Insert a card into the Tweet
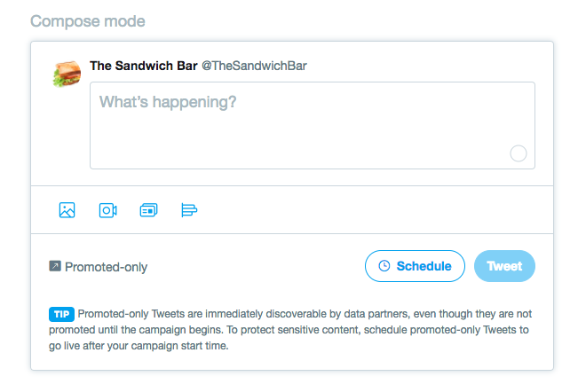Image resolution: width=578 pixels, height=392 pixels. [x=148, y=210]
